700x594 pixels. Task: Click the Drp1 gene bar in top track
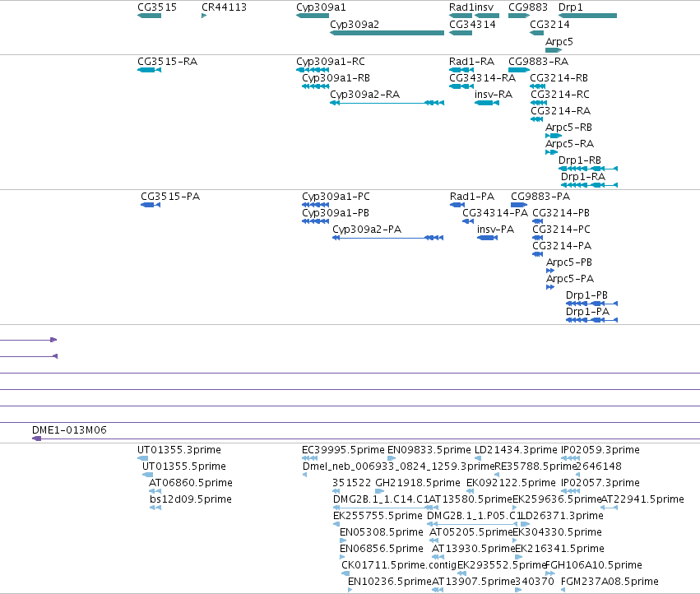(x=587, y=16)
